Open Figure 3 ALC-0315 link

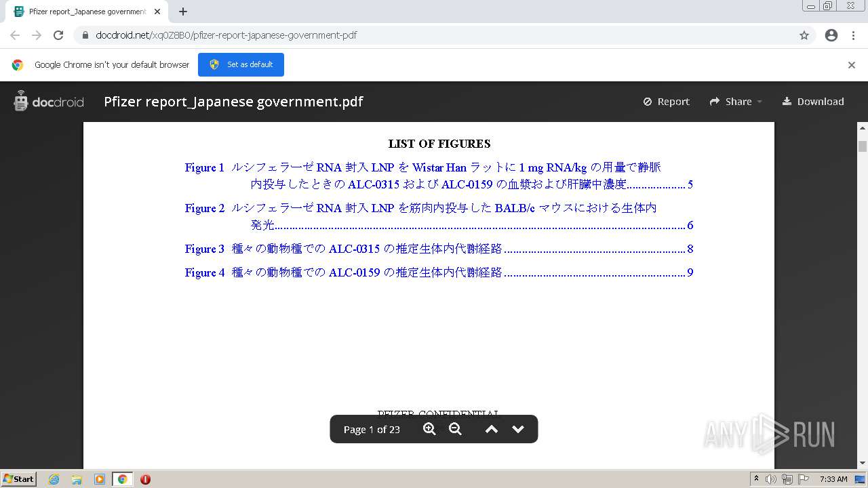click(x=439, y=249)
